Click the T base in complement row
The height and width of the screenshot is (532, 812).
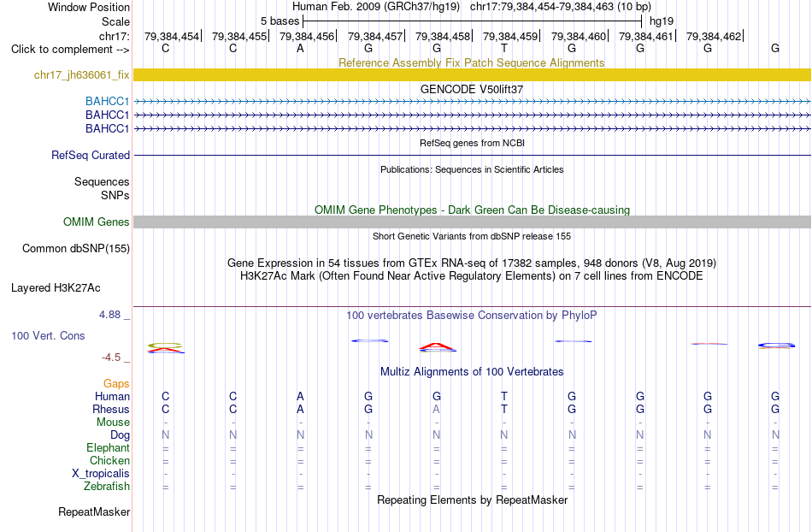tap(504, 49)
